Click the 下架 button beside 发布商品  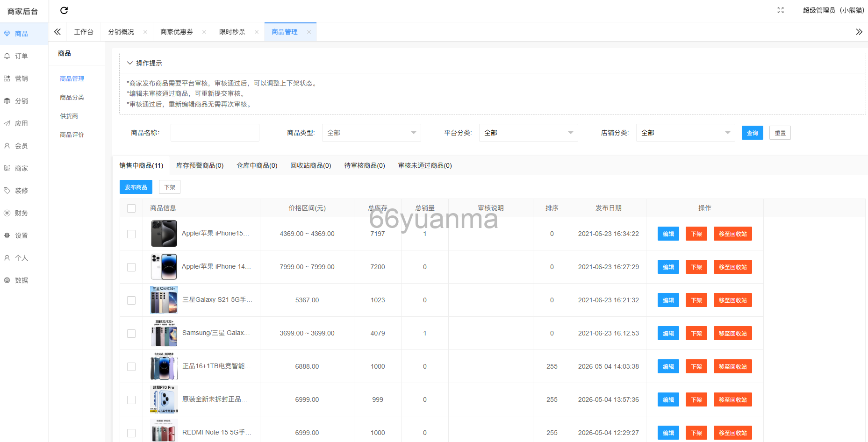(170, 187)
